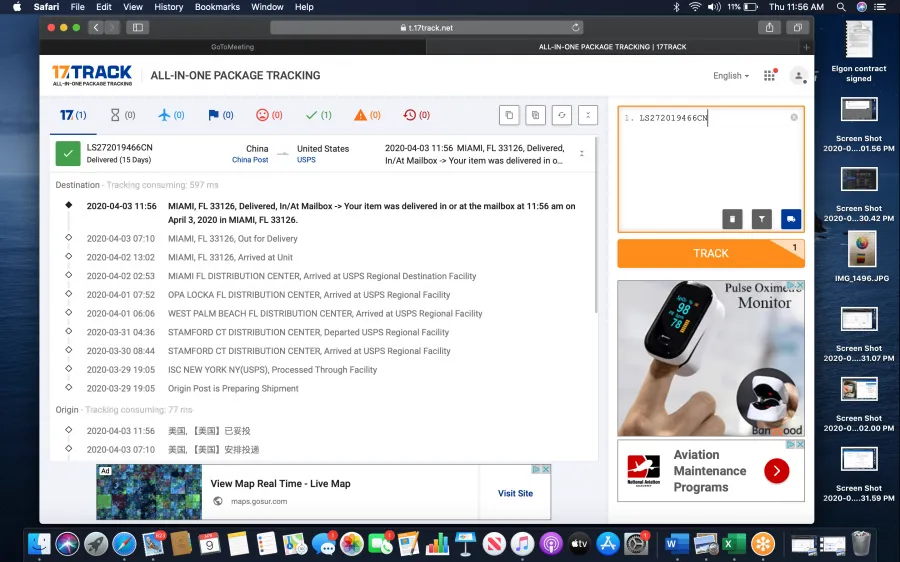Click the results panel vertical scrollbar
The image size is (900, 562).
595,226
